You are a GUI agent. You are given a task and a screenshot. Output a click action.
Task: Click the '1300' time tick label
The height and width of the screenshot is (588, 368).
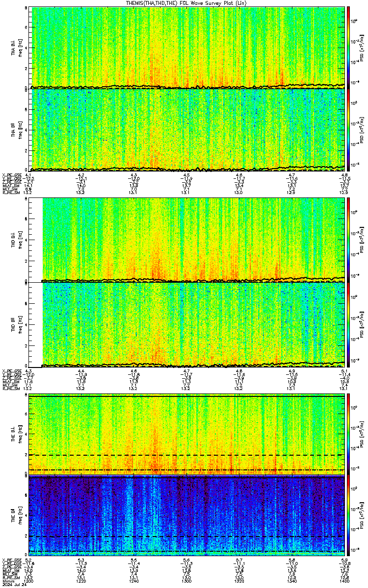pos(186,581)
